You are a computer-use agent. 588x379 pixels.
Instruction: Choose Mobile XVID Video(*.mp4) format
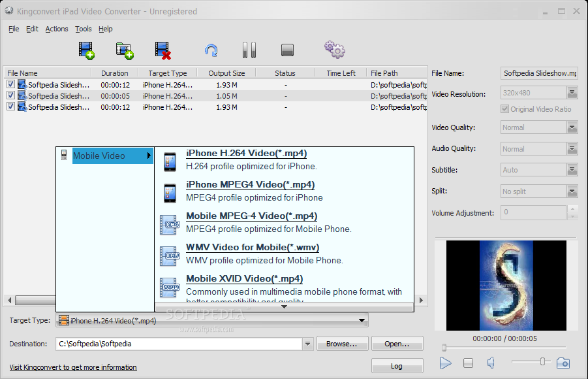tap(245, 279)
